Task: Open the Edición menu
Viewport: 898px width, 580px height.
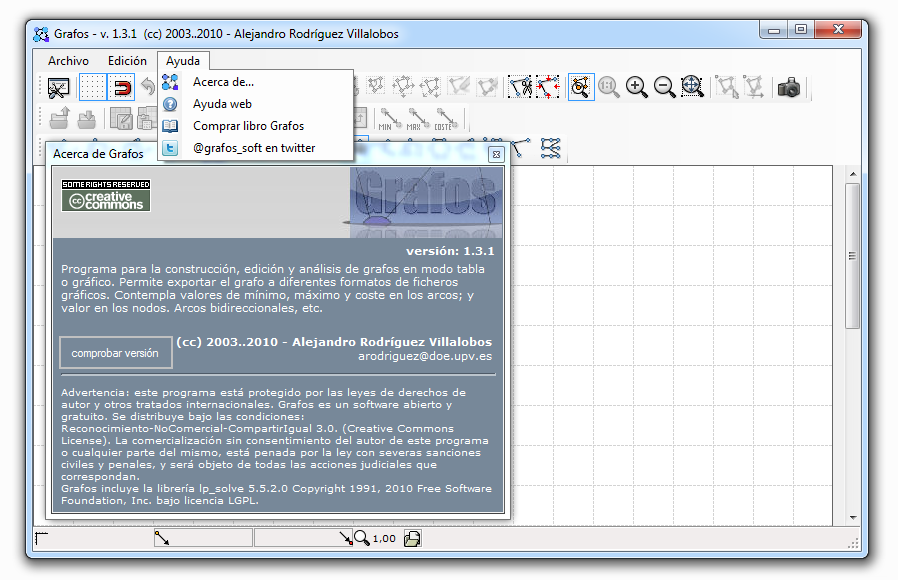Action: tap(130, 60)
